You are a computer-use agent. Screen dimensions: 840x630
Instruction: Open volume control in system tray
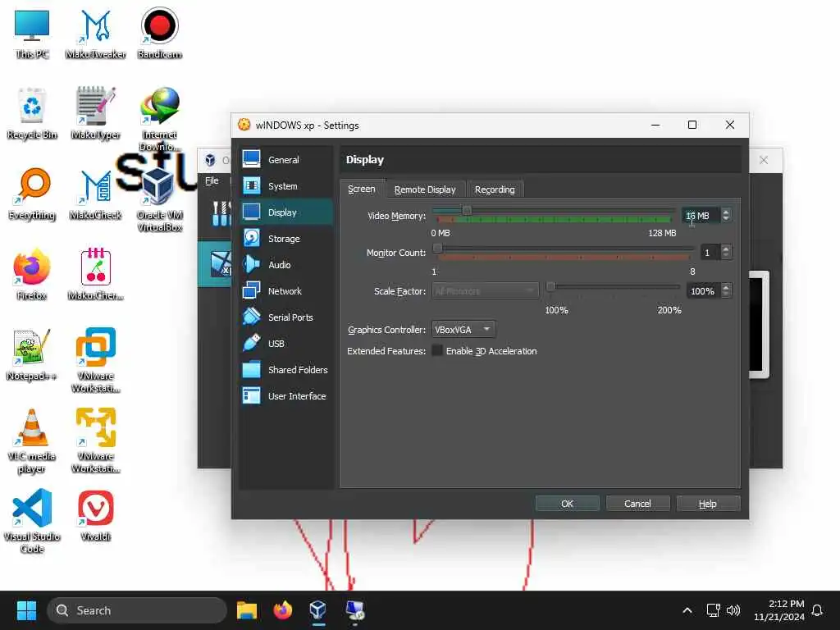(733, 610)
